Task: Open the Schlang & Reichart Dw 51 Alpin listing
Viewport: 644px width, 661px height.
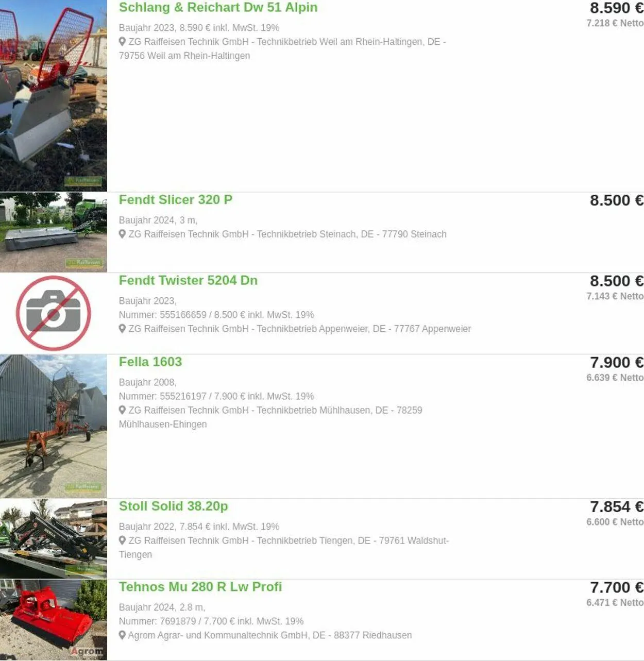Action: coord(218,8)
